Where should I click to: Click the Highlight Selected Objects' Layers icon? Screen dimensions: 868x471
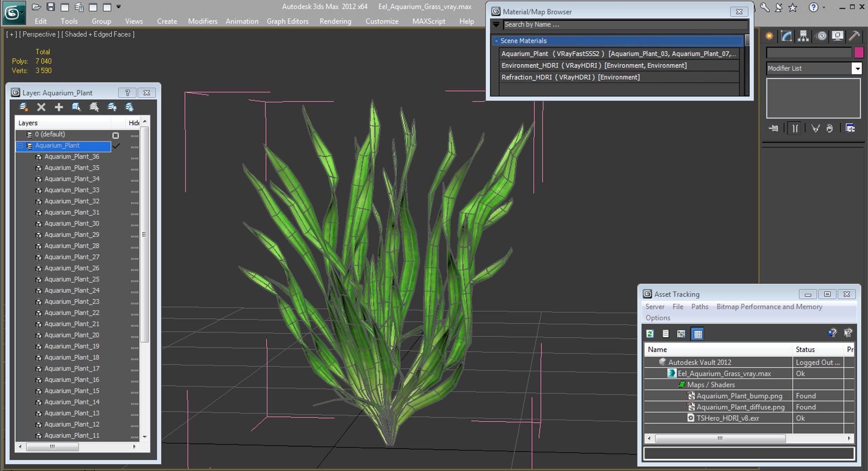click(x=94, y=107)
